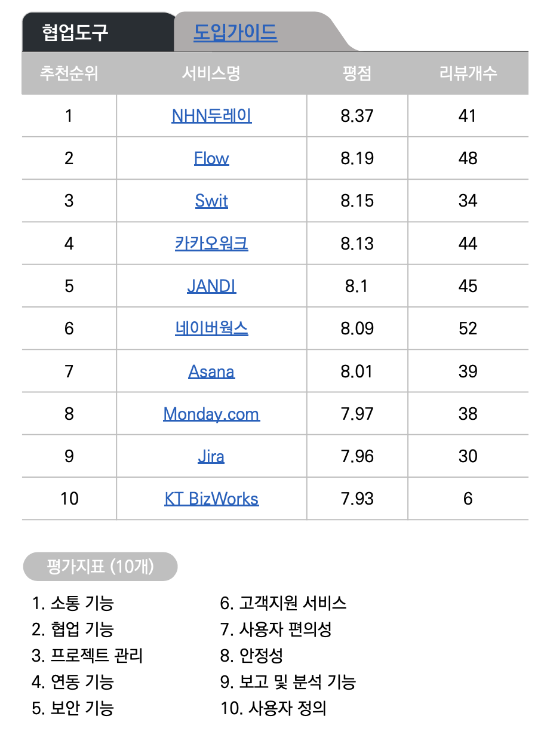Click the NHN두레이 rating 8.37 cell
Viewport: 547px width, 756px height.
click(357, 115)
